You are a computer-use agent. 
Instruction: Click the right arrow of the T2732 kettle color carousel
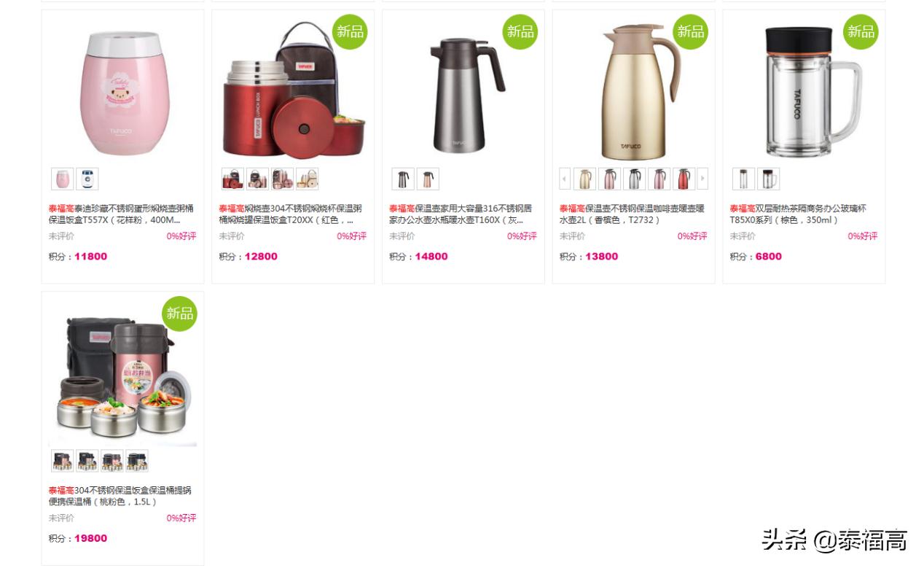[x=702, y=179]
